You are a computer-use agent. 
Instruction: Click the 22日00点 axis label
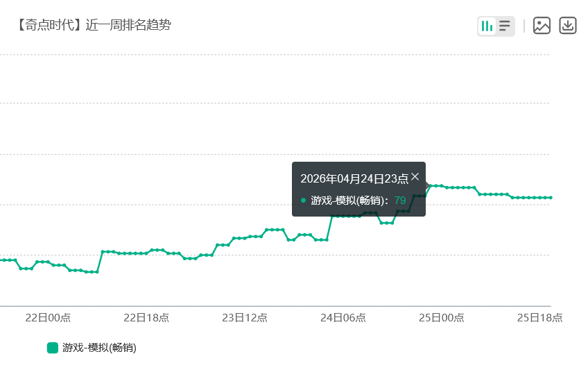[48, 318]
